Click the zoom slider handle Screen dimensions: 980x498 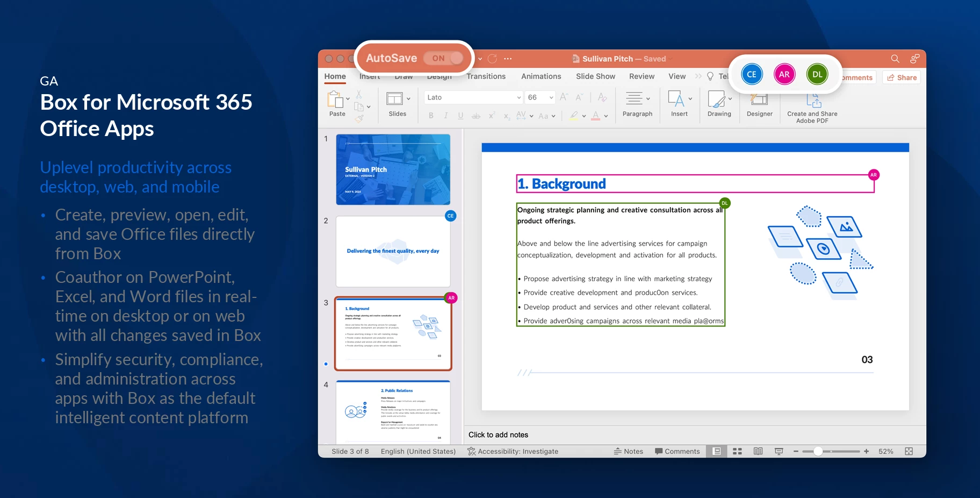pyautogui.click(x=818, y=451)
